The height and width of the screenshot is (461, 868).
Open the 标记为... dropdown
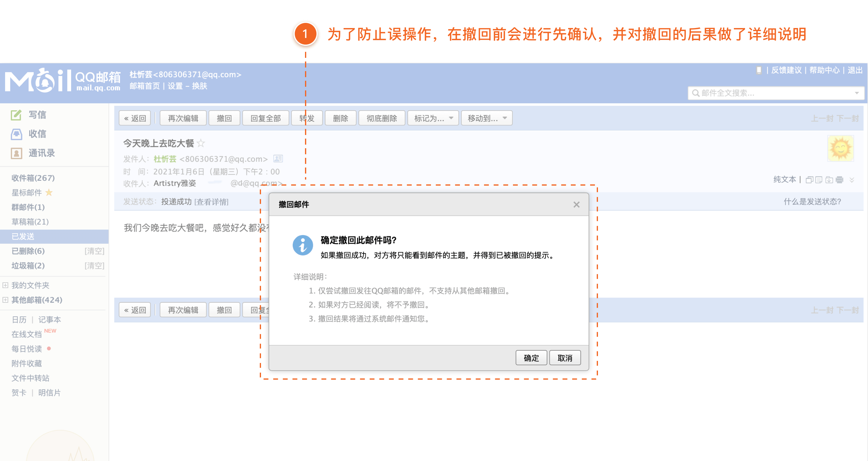(433, 118)
